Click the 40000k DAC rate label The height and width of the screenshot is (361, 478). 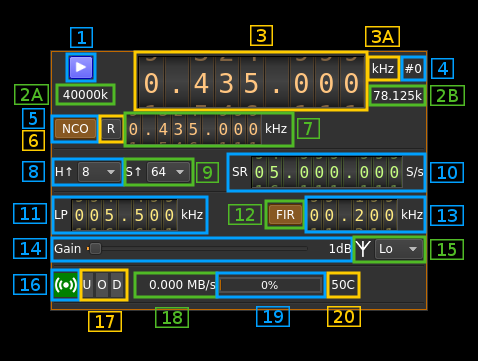pos(85,95)
